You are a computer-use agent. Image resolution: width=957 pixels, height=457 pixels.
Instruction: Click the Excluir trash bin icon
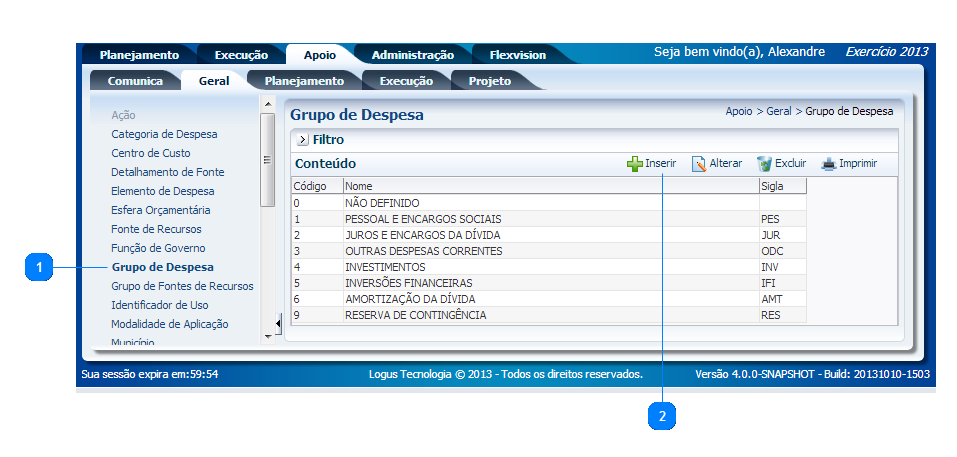[764, 164]
